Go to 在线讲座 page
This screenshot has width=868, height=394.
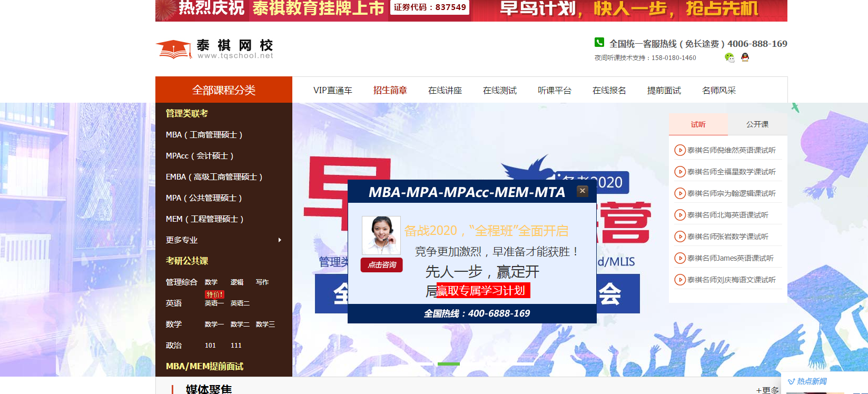(445, 91)
